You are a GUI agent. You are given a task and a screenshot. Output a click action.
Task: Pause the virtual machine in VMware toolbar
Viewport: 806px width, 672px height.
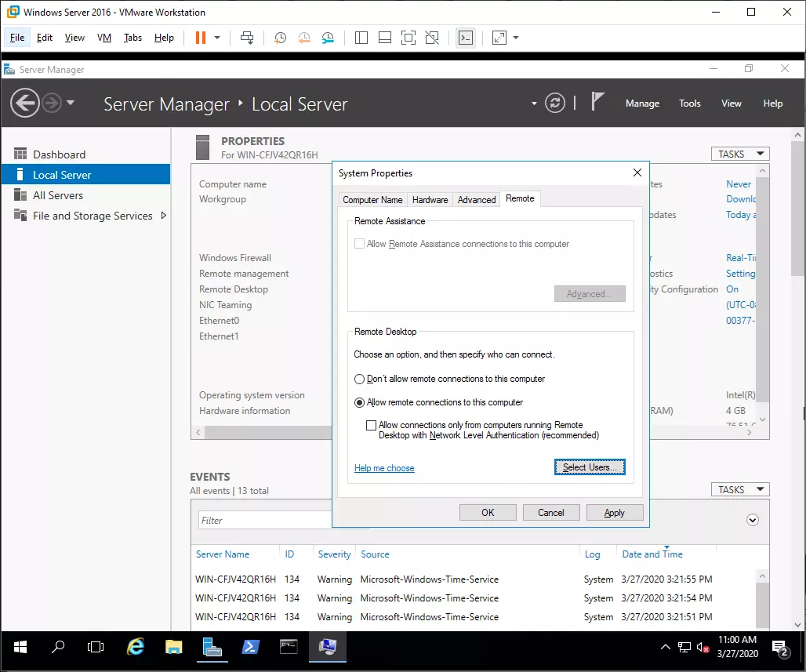(201, 38)
